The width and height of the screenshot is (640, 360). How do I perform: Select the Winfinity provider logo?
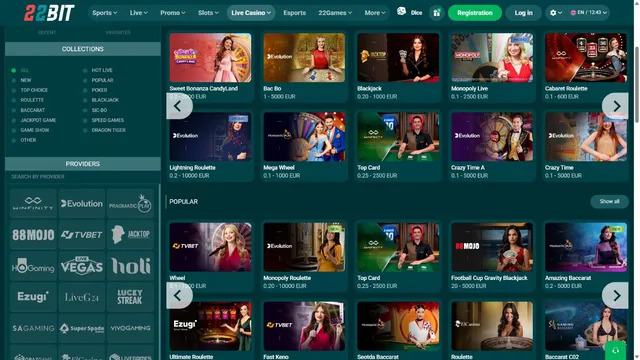pos(33,203)
